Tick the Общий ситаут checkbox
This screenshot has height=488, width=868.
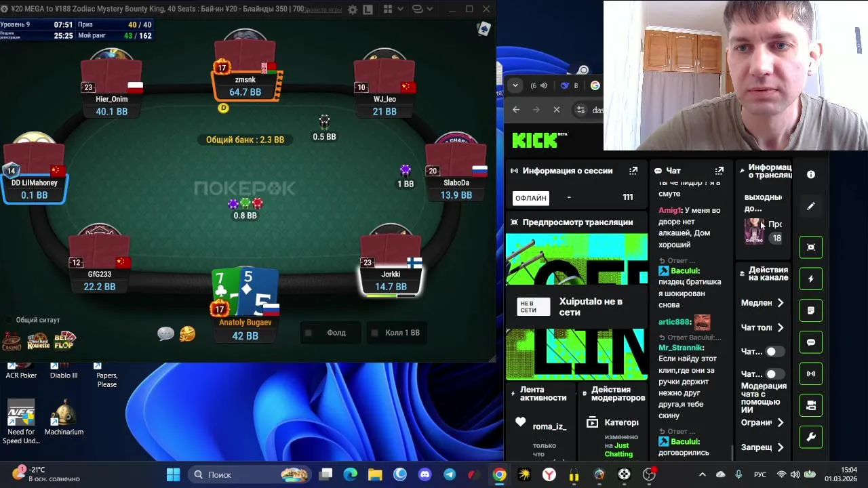point(9,320)
